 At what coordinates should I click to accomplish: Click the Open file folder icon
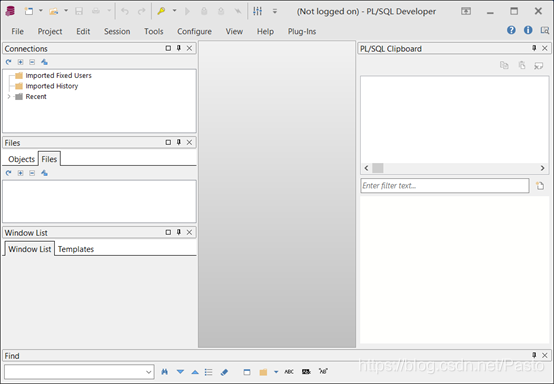tap(54, 11)
